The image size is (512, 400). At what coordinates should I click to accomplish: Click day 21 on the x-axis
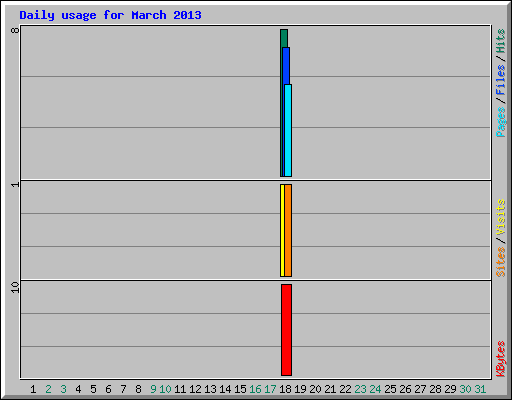(330, 389)
